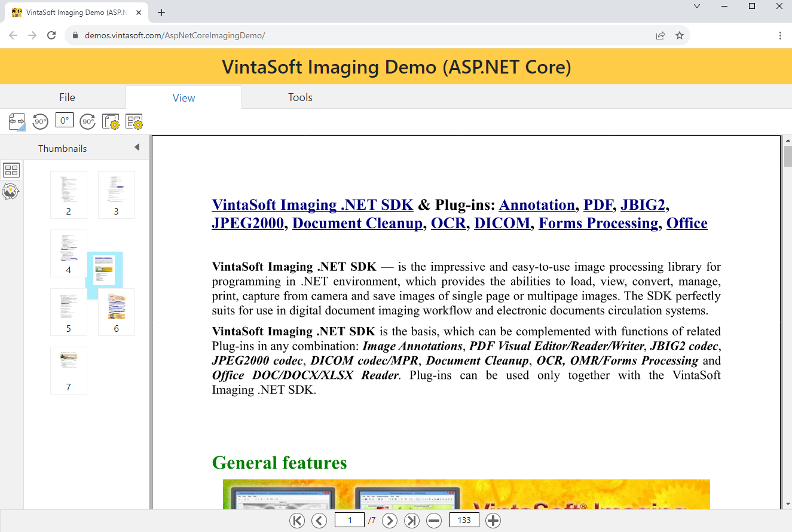Switch to the Tools tab
Image resolution: width=792 pixels, height=532 pixels.
300,97
